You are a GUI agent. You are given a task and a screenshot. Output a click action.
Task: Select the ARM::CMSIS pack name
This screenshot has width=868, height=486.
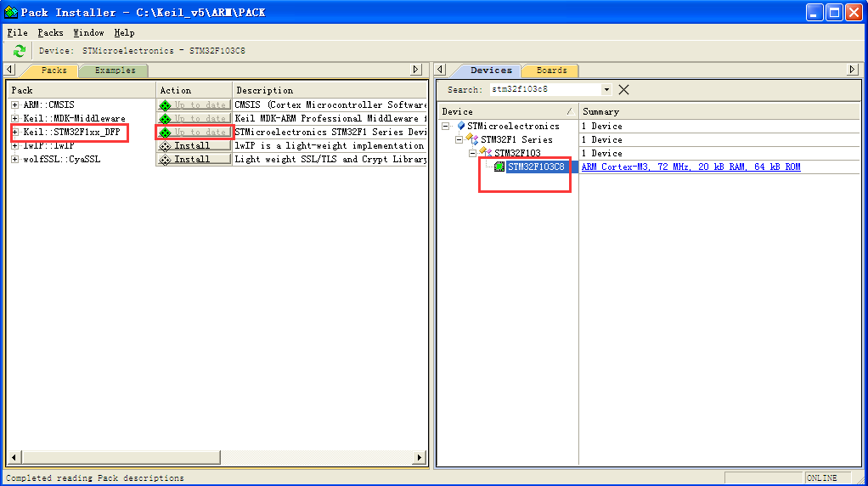(48, 105)
